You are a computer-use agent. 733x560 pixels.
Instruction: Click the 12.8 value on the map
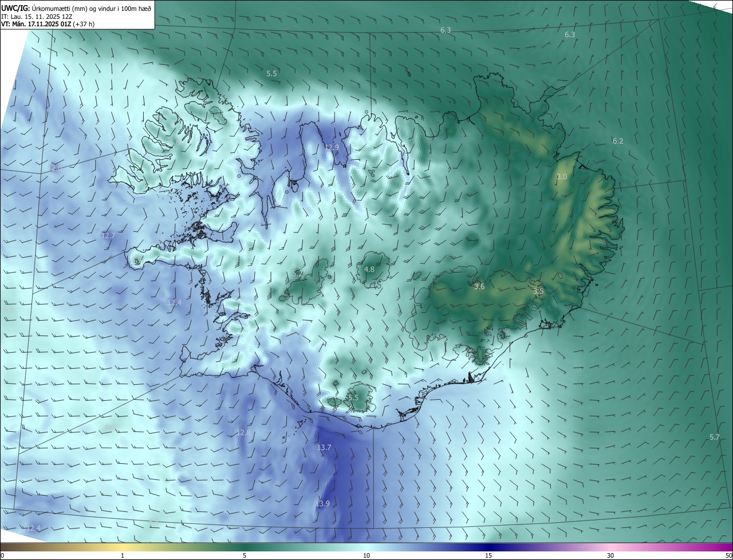point(244,432)
